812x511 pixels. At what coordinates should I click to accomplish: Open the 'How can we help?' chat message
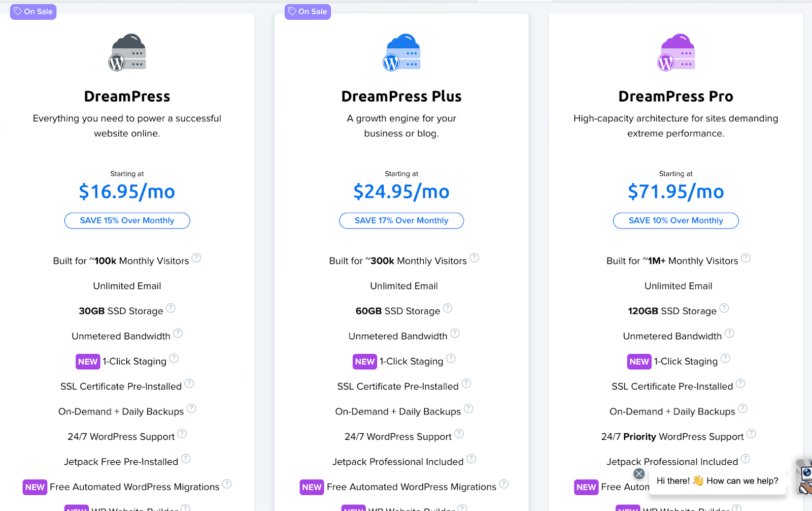[x=718, y=481]
